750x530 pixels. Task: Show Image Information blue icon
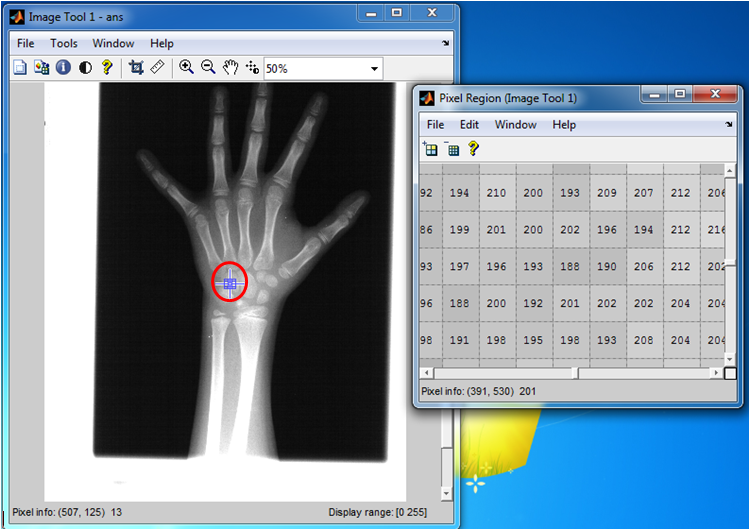(x=63, y=67)
